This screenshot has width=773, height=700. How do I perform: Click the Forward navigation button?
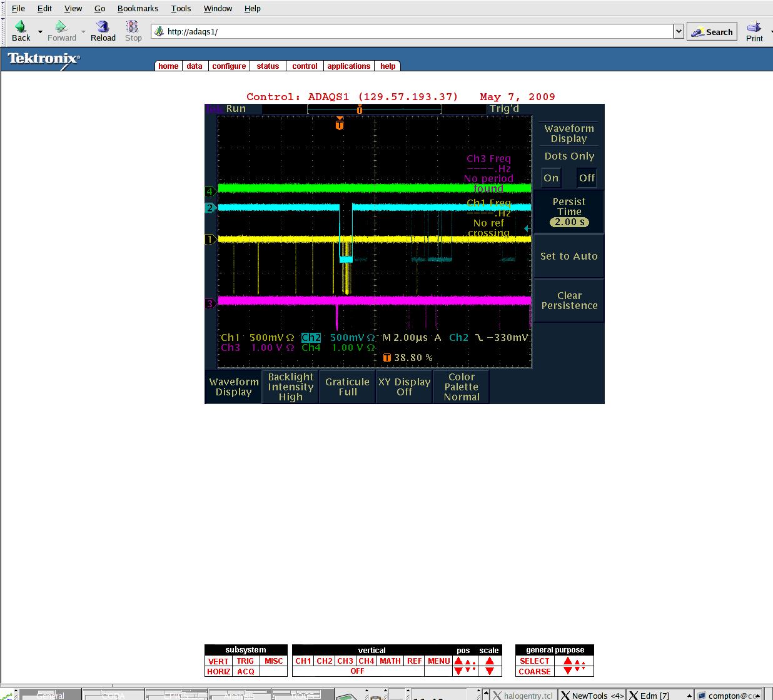click(x=61, y=31)
